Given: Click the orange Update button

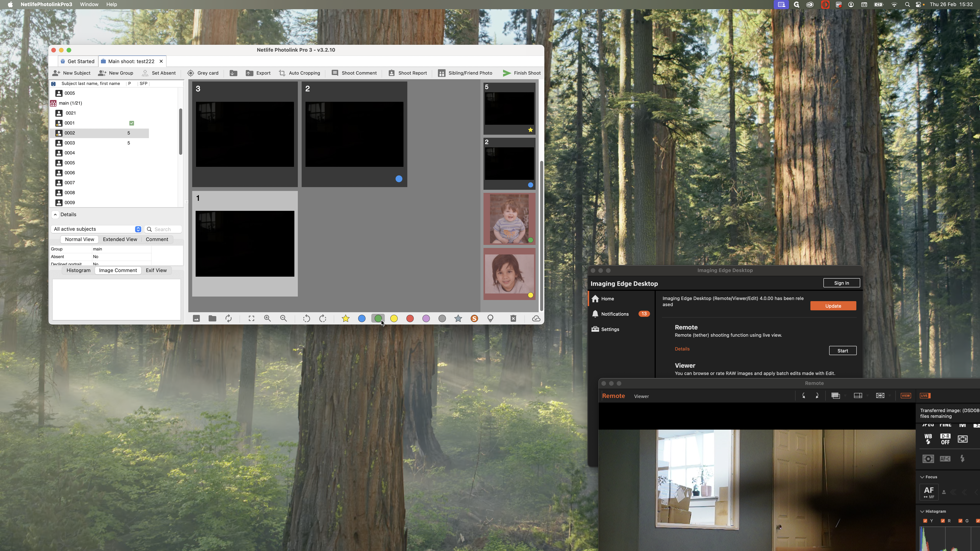Looking at the screenshot, I should click(x=833, y=306).
